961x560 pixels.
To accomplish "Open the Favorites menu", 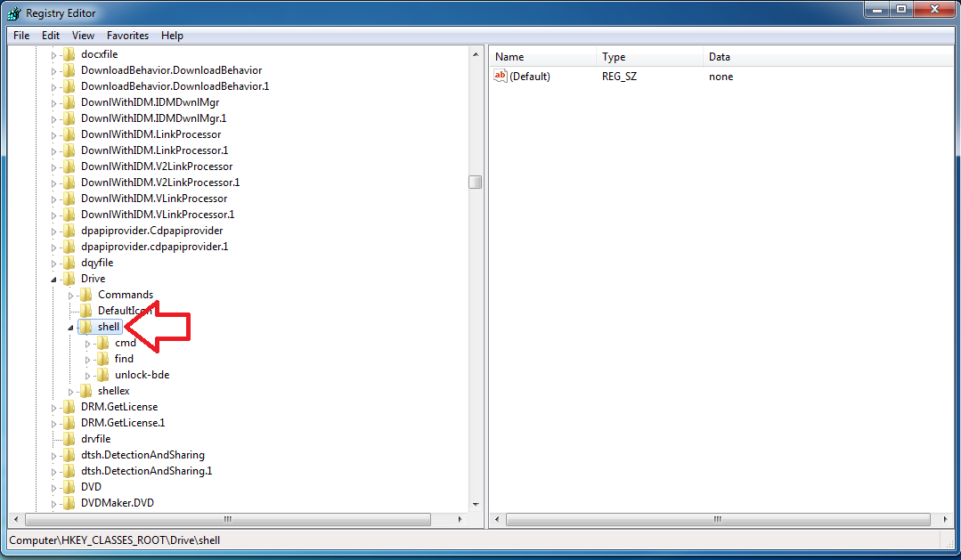I will [127, 36].
